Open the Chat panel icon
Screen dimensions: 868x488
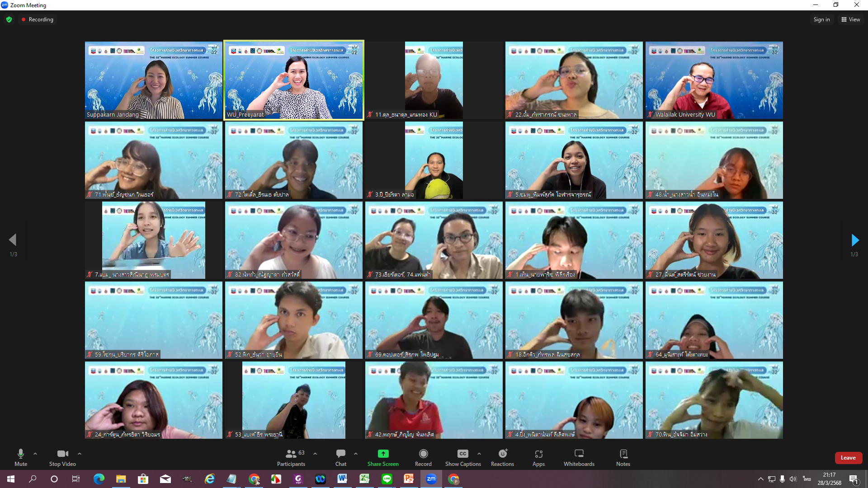click(341, 454)
